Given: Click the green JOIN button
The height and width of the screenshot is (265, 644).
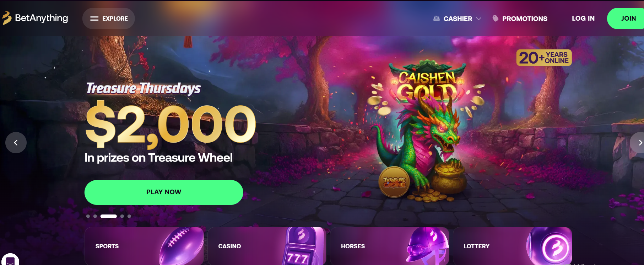Looking at the screenshot, I should click(626, 18).
